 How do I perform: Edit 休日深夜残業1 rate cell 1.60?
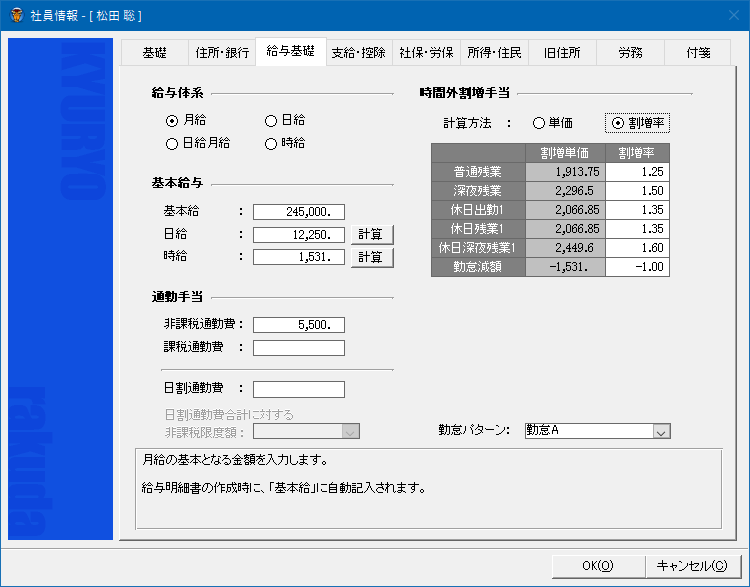[637, 248]
